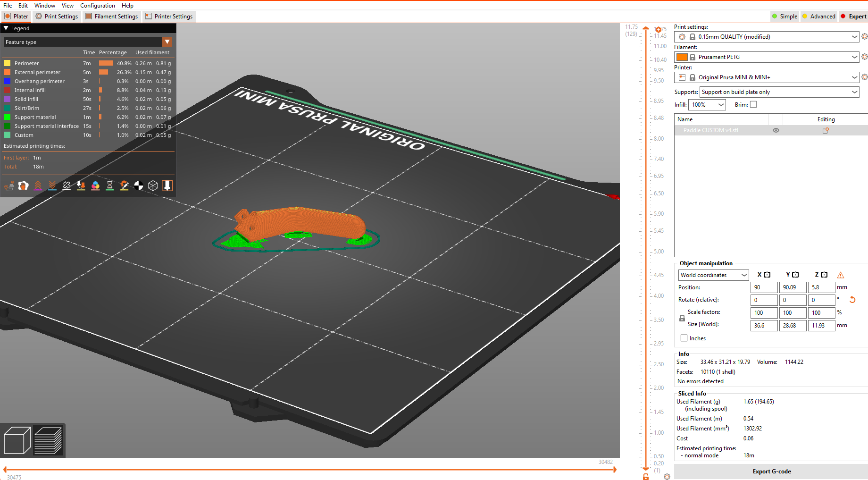Enable the Brim checkbox
The height and width of the screenshot is (480, 868).
(753, 105)
